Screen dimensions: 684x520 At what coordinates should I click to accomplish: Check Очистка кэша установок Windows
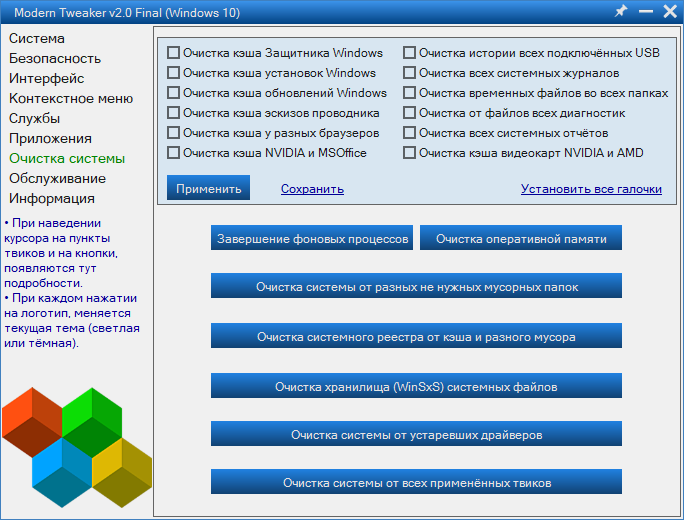173,73
